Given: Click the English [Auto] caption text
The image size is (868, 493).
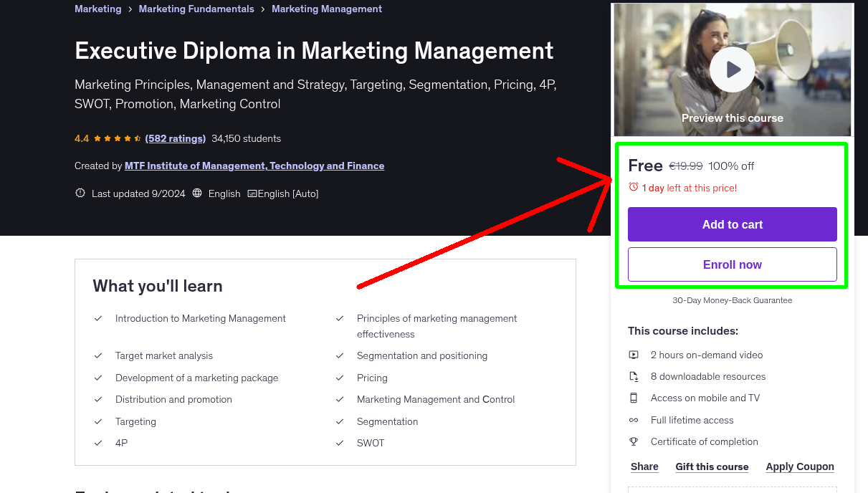Looking at the screenshot, I should (x=288, y=193).
